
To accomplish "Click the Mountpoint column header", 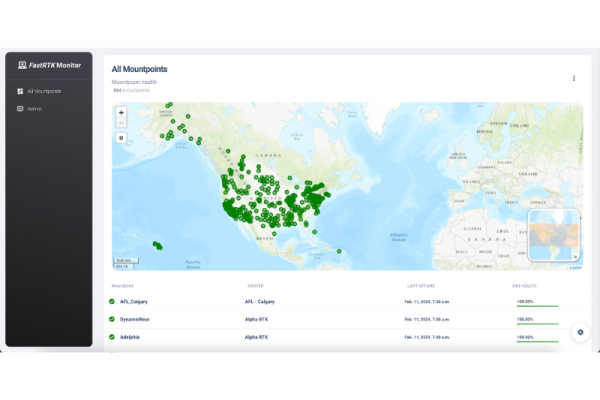I will 122,286.
